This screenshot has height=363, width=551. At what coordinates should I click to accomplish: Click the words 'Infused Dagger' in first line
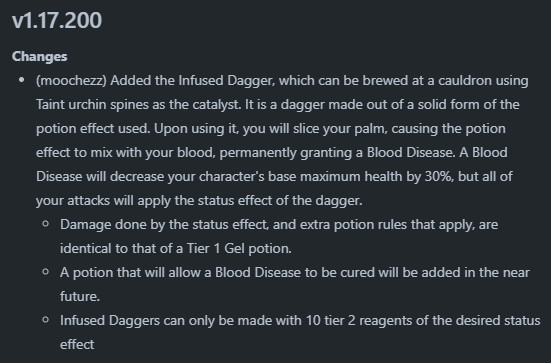pyautogui.click(x=225, y=81)
